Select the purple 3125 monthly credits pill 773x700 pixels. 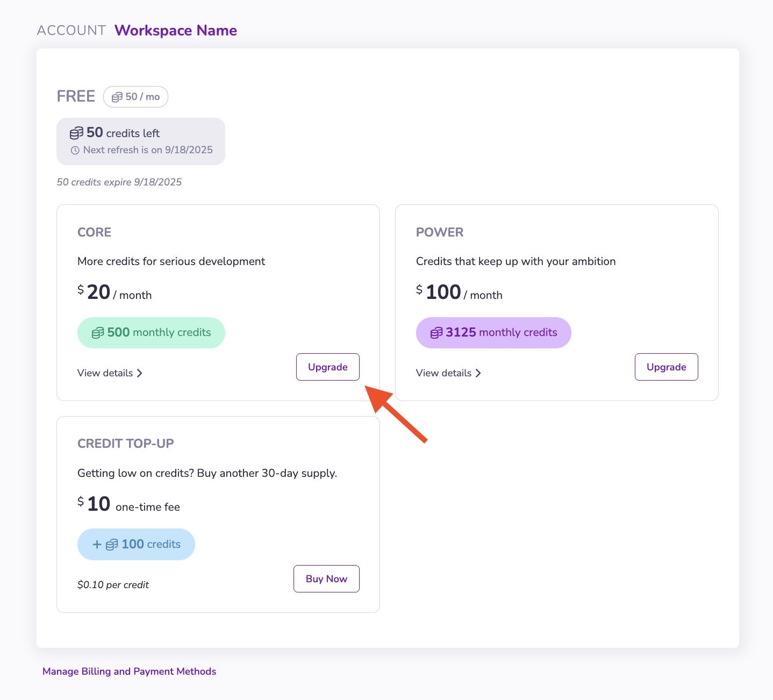click(493, 333)
